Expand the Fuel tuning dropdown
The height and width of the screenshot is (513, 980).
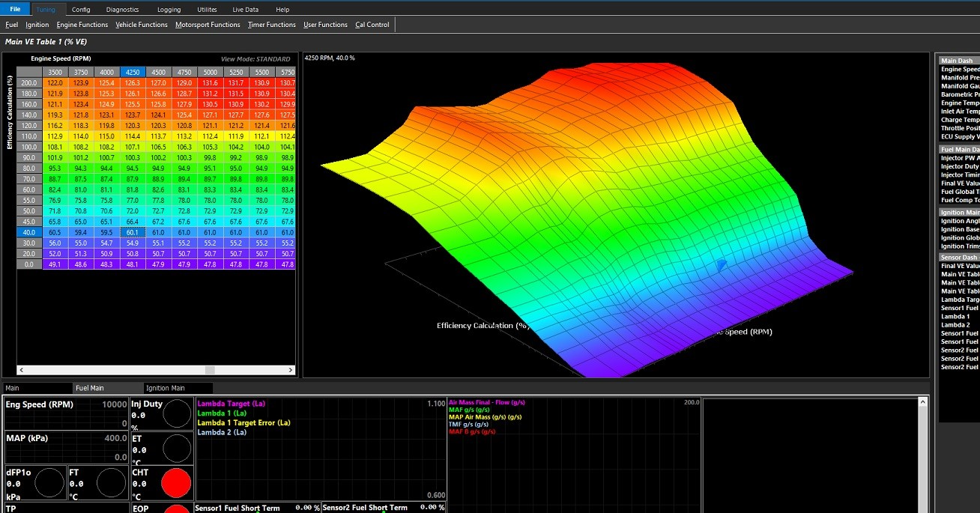[11, 25]
